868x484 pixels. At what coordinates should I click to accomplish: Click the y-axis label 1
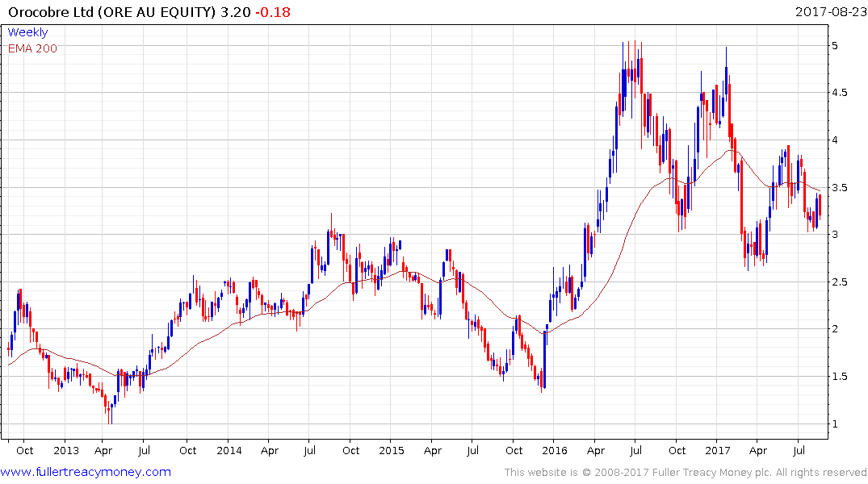click(836, 424)
